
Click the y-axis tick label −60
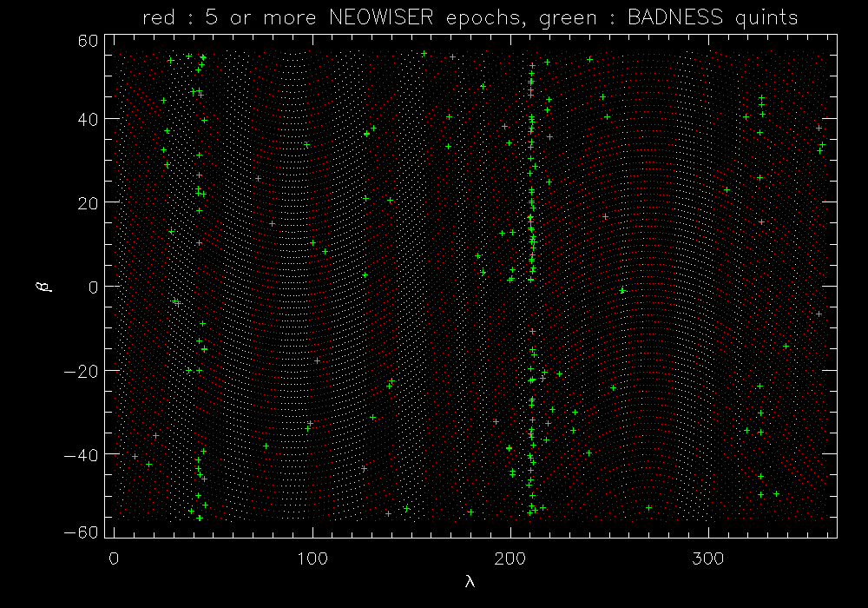(81, 532)
